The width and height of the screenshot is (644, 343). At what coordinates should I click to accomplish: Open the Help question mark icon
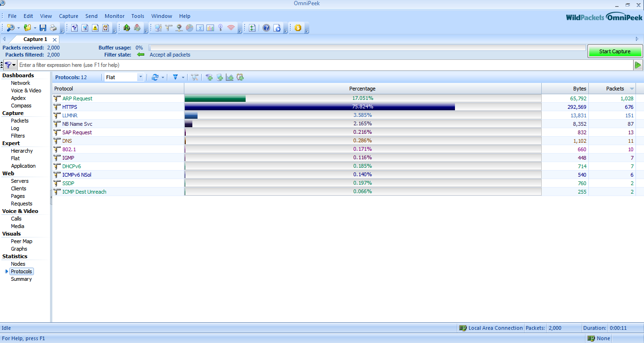(x=266, y=28)
